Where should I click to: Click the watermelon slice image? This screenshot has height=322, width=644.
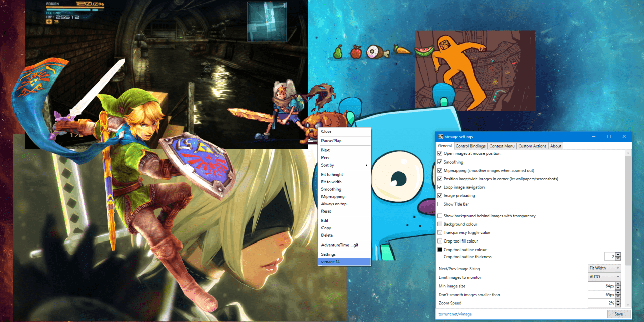click(x=424, y=50)
